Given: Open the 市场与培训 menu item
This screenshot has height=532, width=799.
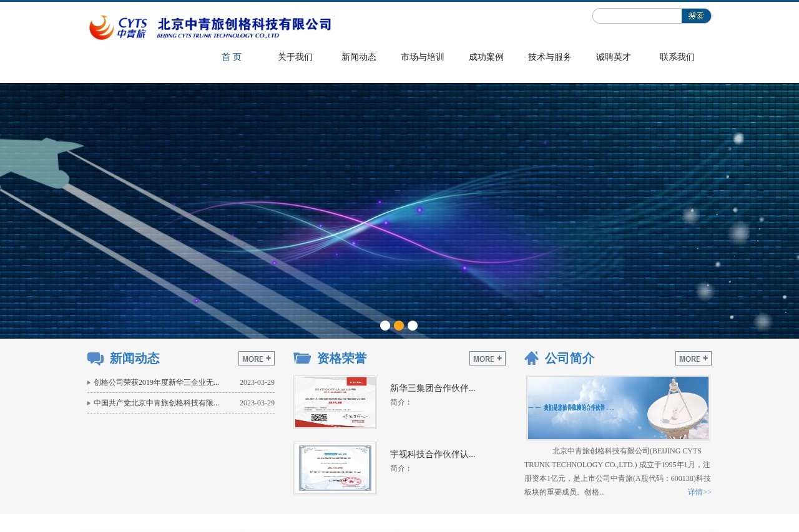Looking at the screenshot, I should [x=423, y=57].
